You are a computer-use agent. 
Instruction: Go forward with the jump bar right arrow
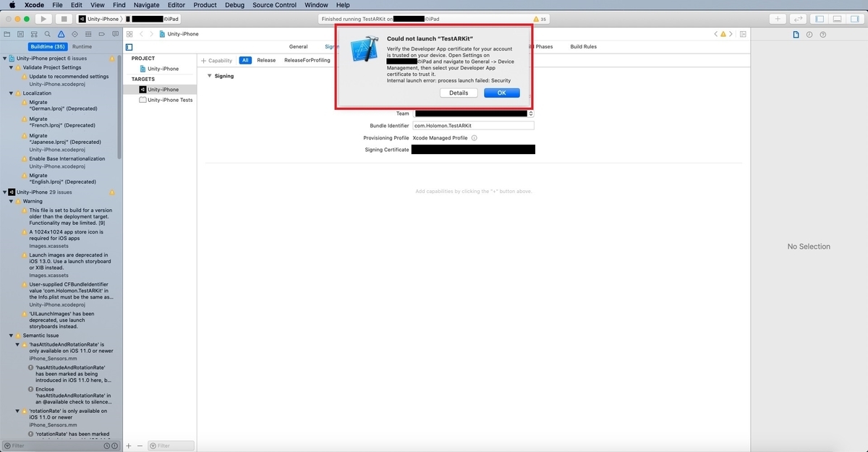click(152, 34)
